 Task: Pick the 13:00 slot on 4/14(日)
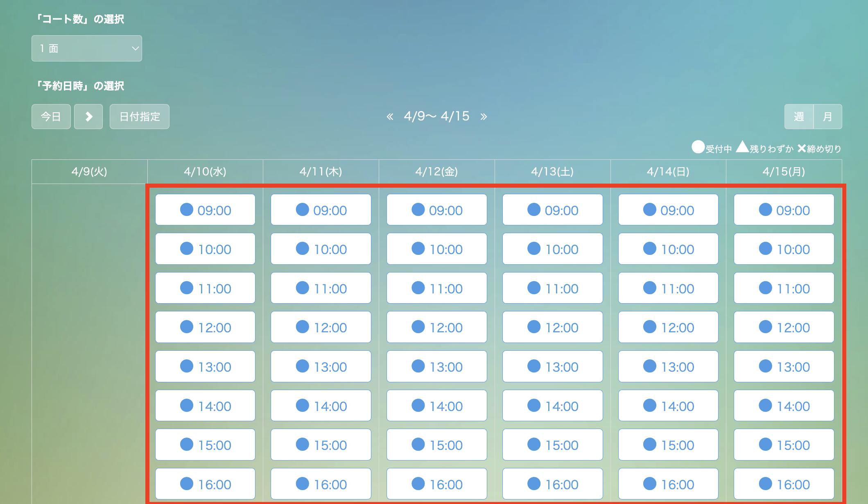(668, 366)
